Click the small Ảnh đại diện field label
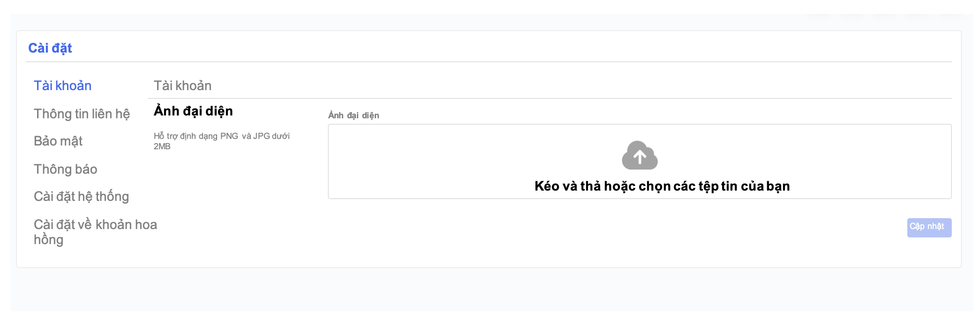 click(x=354, y=115)
